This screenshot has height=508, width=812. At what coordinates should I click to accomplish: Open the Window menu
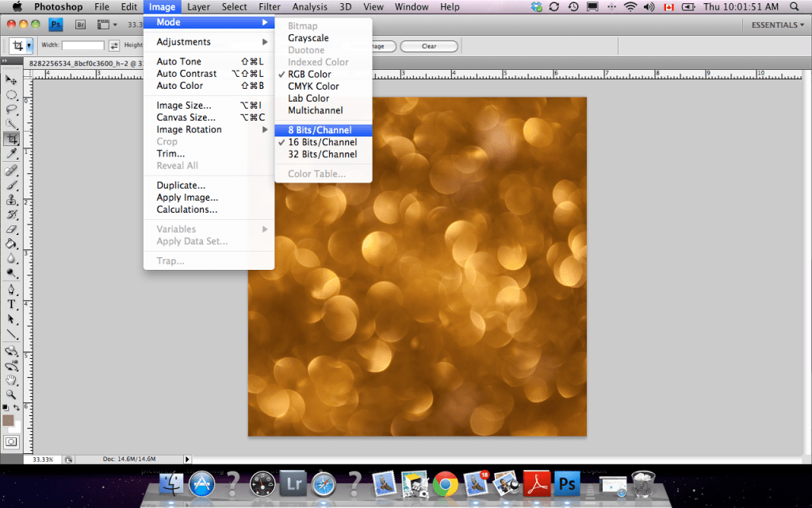(x=412, y=6)
